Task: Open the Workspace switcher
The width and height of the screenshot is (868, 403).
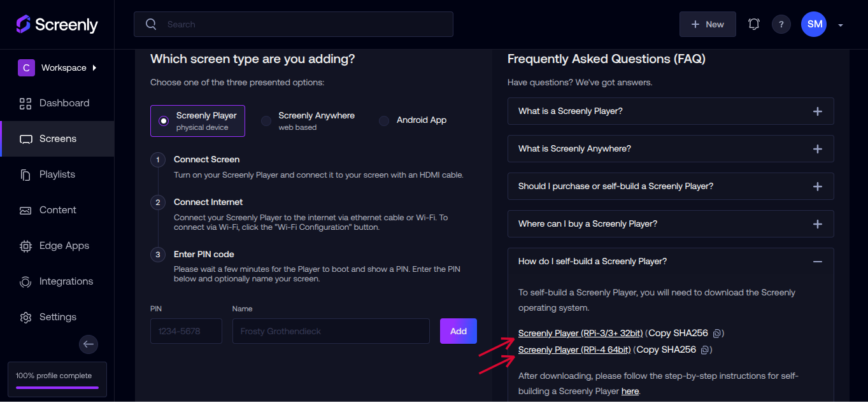Action: (x=57, y=67)
